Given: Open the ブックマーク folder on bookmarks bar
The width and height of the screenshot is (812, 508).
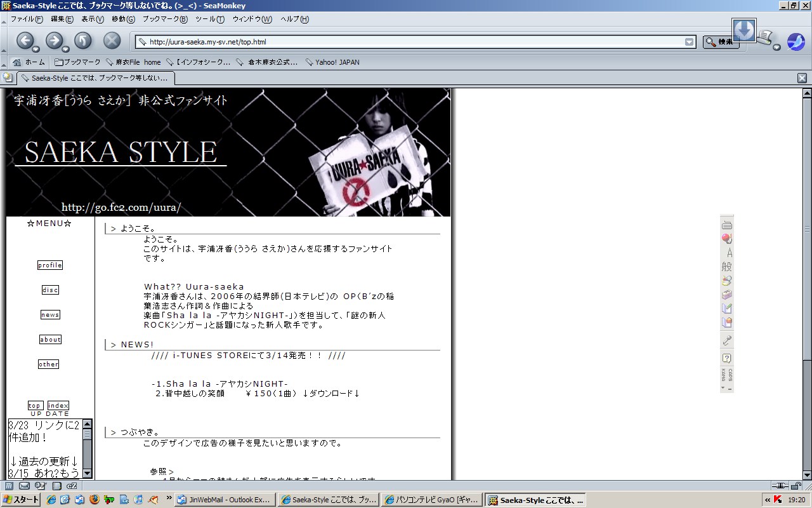Looking at the screenshot, I should point(77,62).
